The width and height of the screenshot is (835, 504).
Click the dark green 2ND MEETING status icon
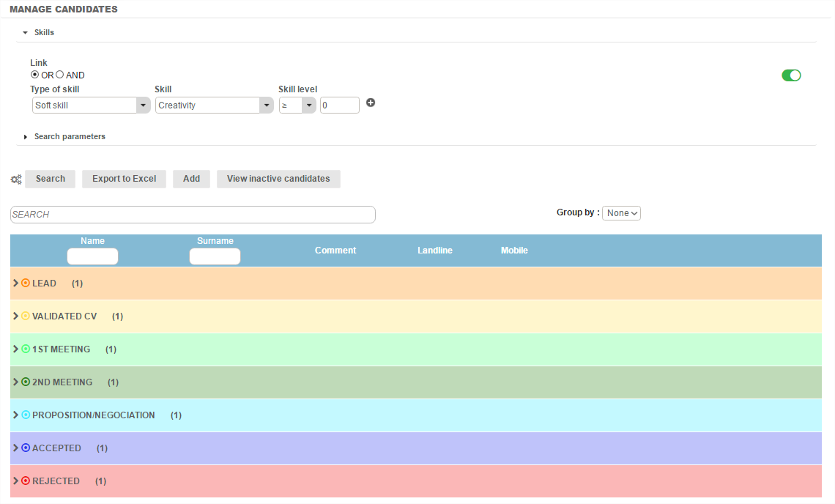click(26, 382)
